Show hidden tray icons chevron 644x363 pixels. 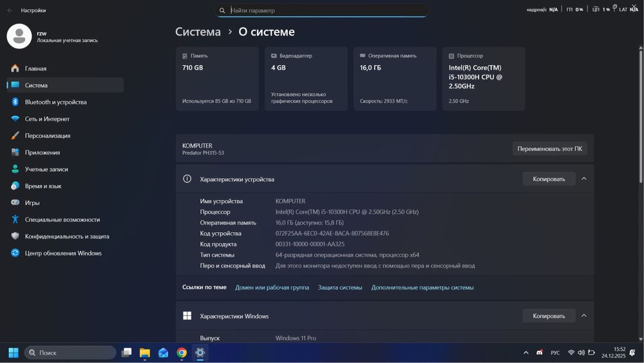pos(526,353)
